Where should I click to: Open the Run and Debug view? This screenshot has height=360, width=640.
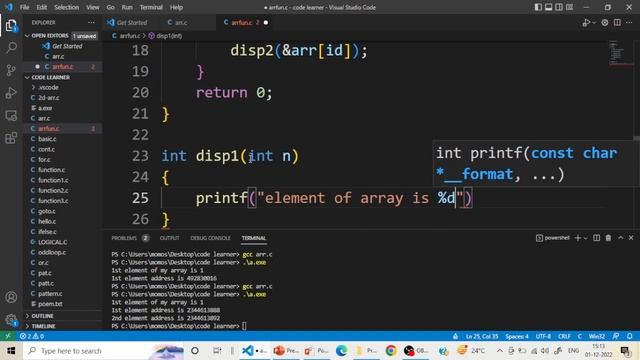coord(11,93)
